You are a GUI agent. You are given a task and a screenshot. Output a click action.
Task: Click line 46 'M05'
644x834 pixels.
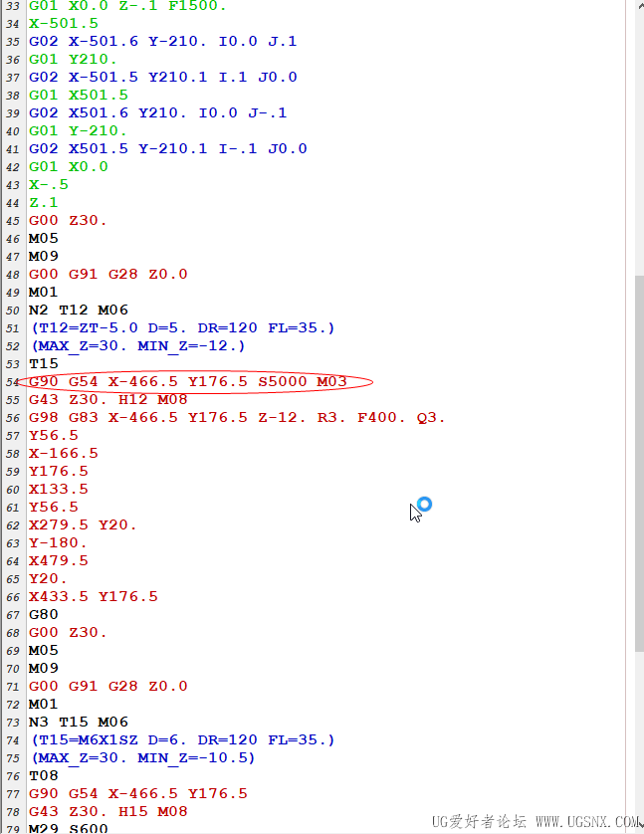tap(43, 238)
